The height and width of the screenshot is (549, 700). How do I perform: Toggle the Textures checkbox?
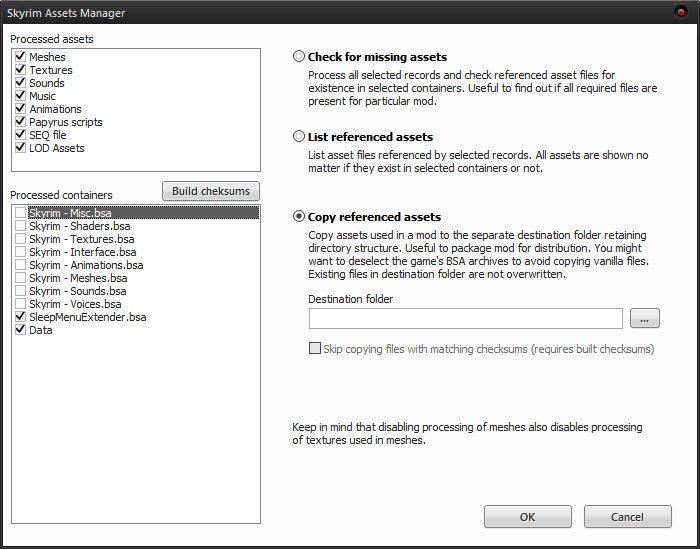click(x=21, y=71)
